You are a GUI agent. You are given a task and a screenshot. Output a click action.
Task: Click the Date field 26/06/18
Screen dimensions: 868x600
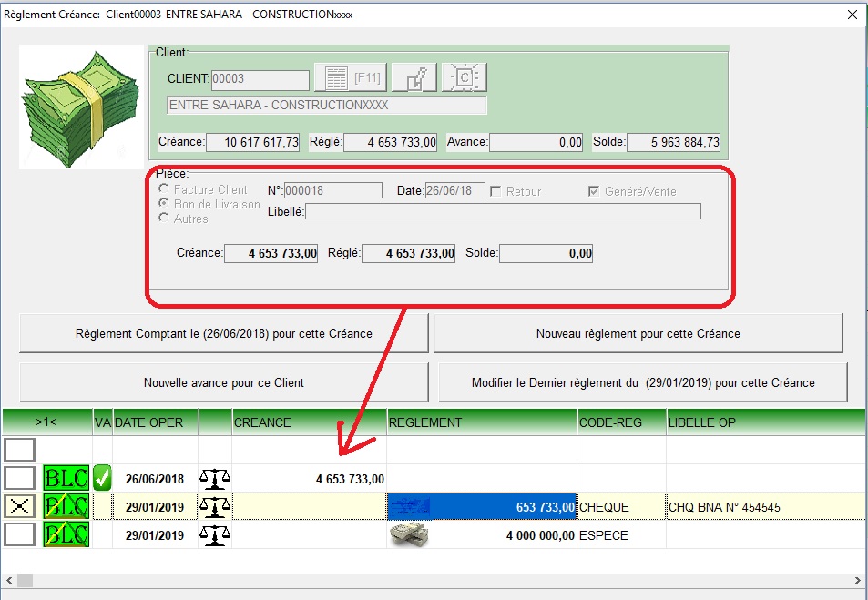click(455, 190)
